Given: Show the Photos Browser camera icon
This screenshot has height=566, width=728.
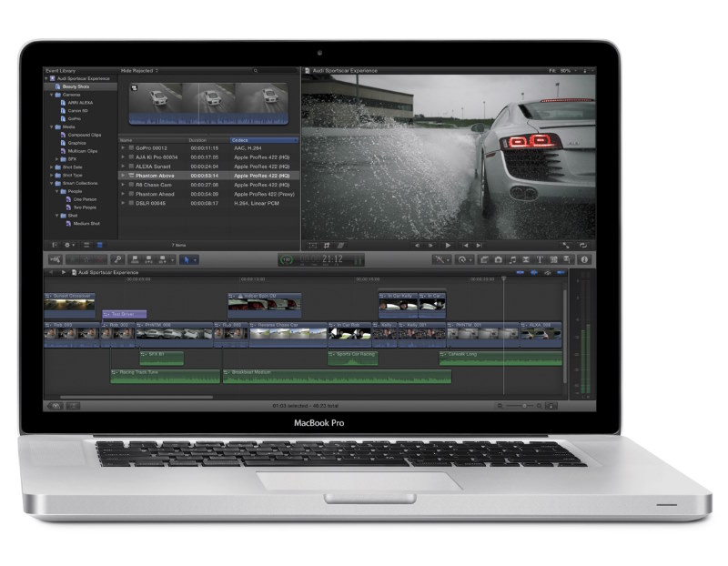Looking at the screenshot, I should (498, 259).
